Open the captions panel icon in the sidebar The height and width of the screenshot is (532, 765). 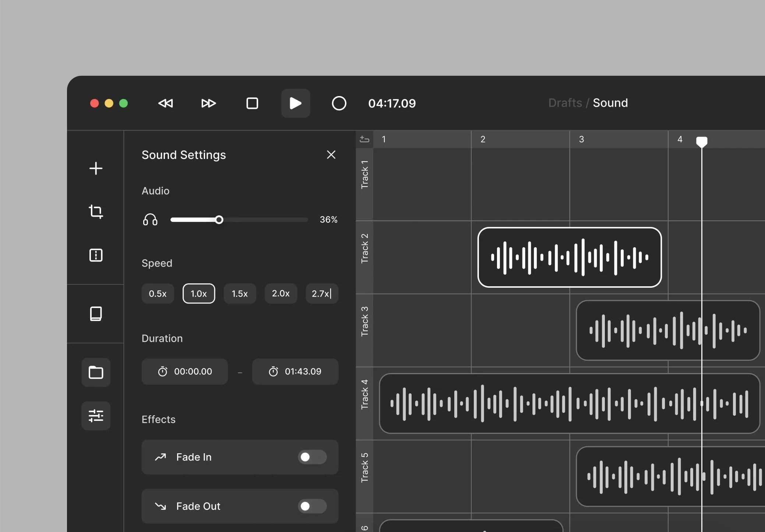tap(95, 255)
